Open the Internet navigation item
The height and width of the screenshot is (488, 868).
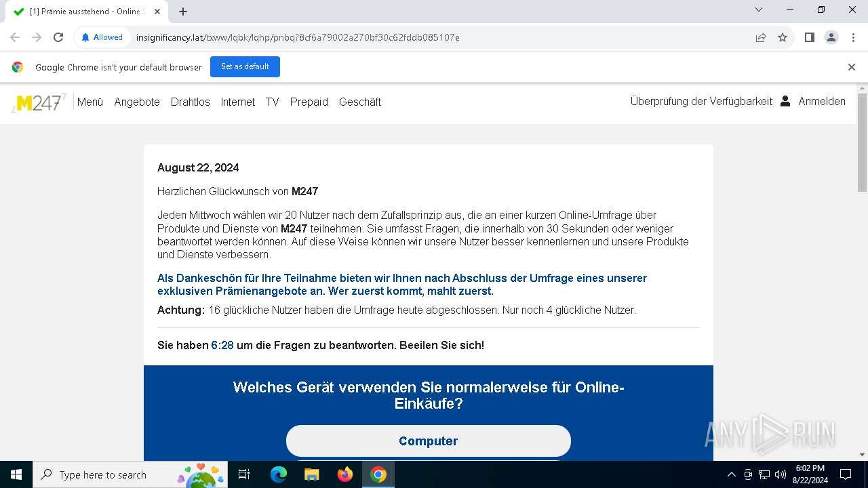(238, 102)
